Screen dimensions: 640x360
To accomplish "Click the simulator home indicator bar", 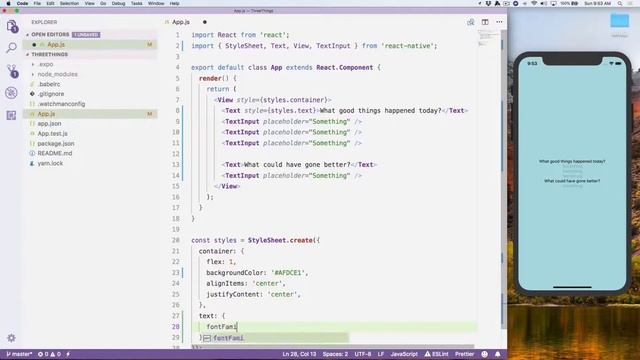I will click(572, 287).
